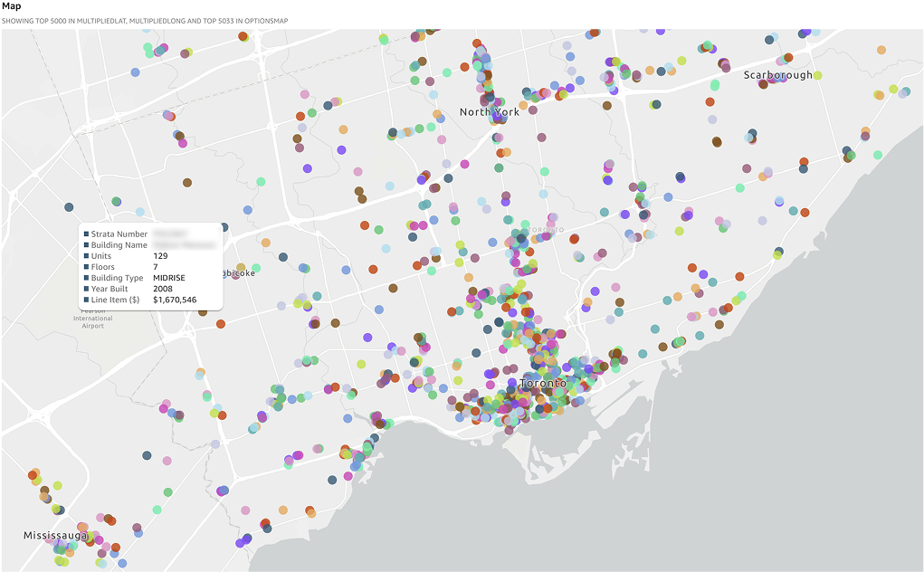Screen dimensions: 924x572
Task: Select the MIDRISE value in the tooltip
Action: (172, 278)
